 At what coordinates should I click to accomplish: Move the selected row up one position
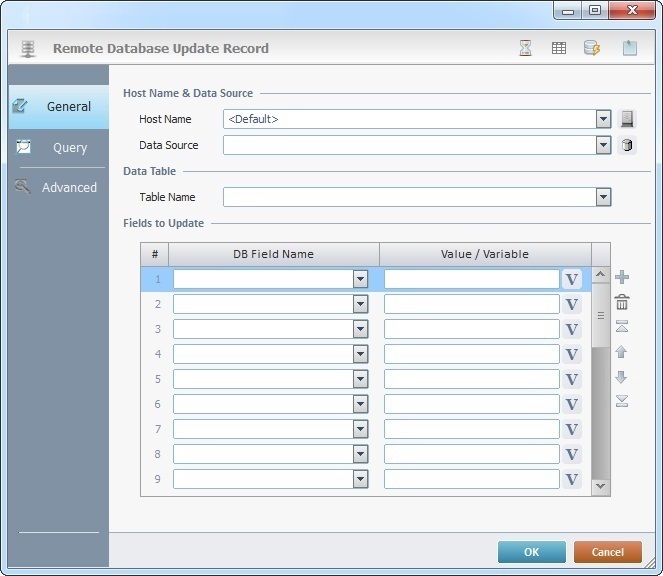point(622,352)
